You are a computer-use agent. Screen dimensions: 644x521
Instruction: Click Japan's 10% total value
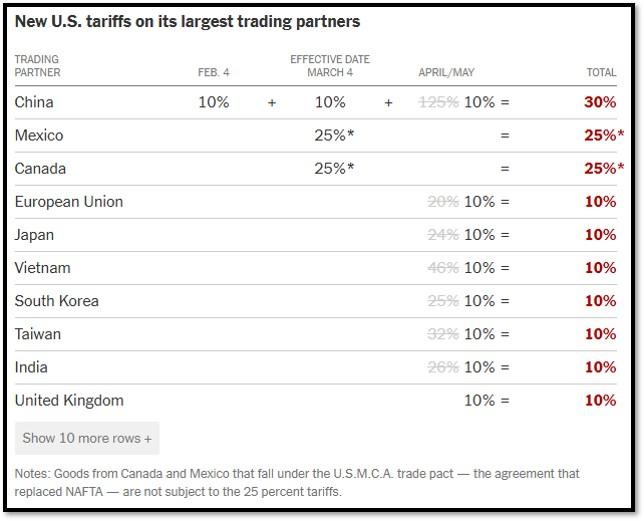point(600,235)
